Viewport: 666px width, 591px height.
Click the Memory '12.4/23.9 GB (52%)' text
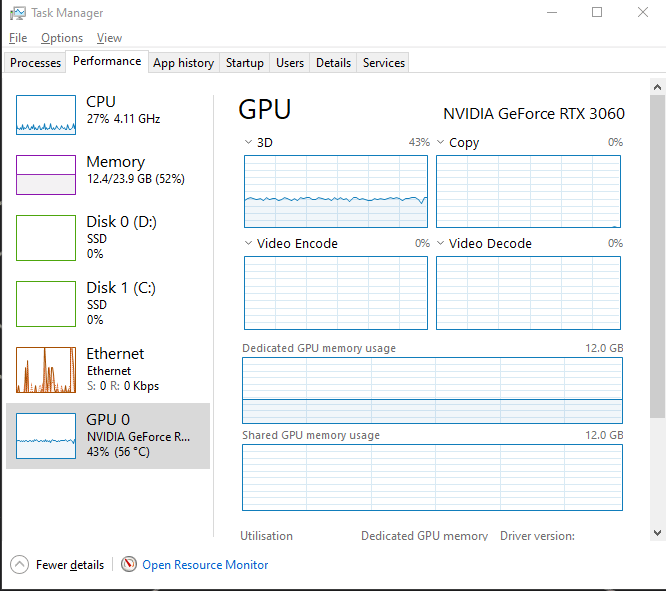(x=135, y=179)
